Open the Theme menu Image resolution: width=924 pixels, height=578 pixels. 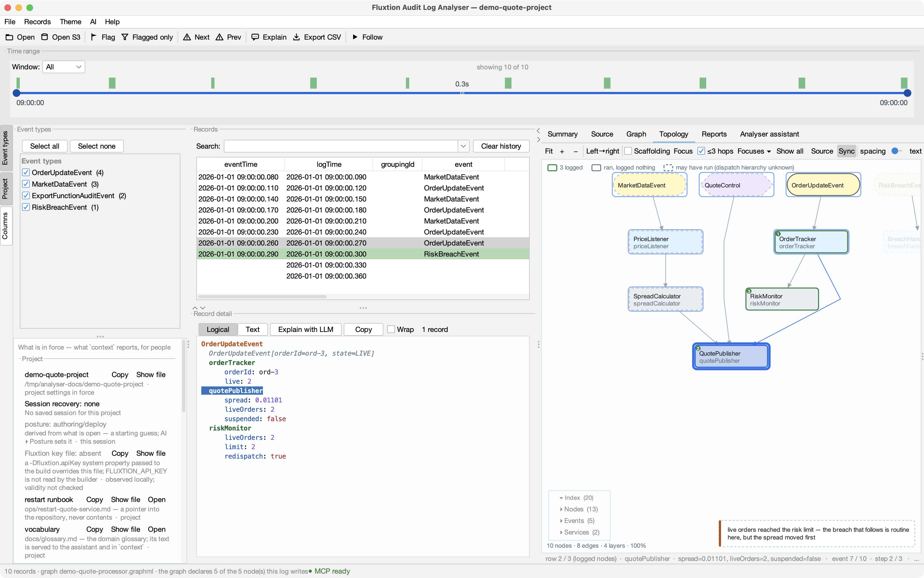point(70,22)
